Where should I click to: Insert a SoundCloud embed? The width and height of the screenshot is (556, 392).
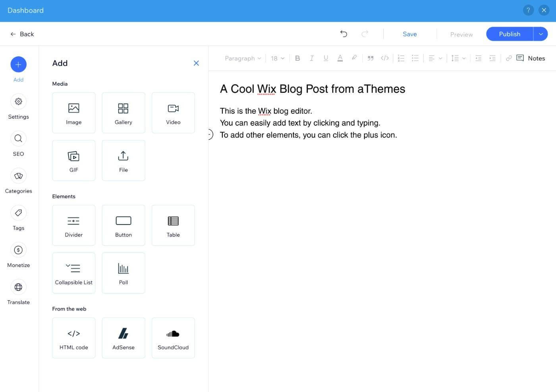tap(173, 338)
